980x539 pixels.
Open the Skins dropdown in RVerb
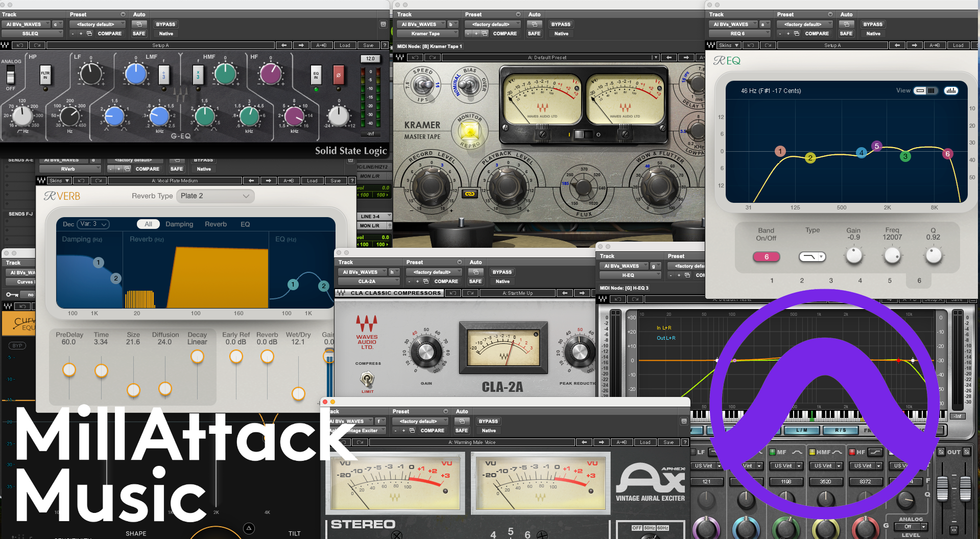coord(58,180)
